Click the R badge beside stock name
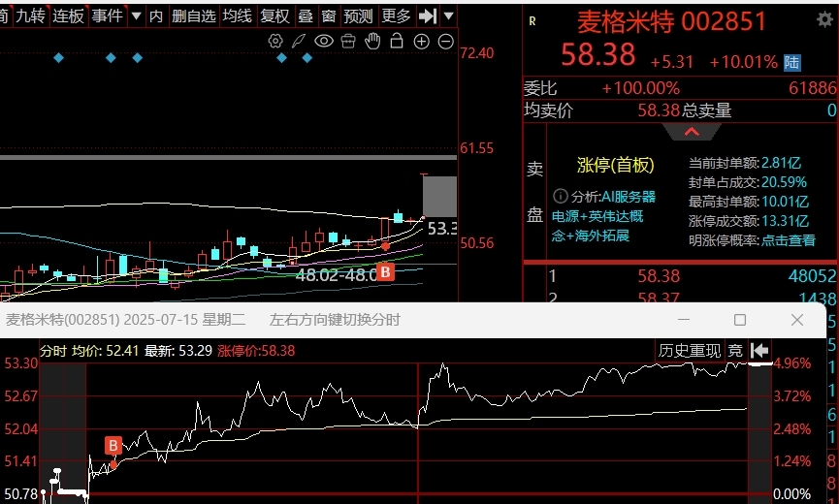The width and height of the screenshot is (839, 504). [532, 21]
